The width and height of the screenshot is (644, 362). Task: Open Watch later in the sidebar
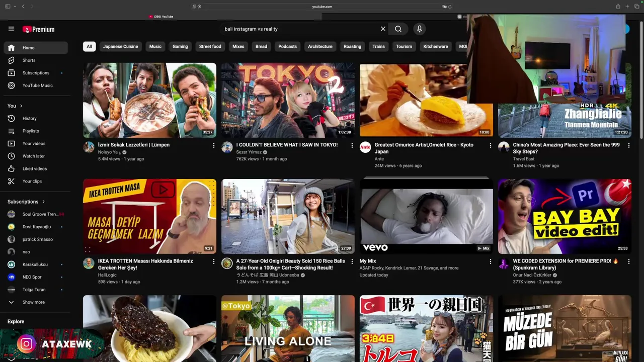(x=36, y=156)
